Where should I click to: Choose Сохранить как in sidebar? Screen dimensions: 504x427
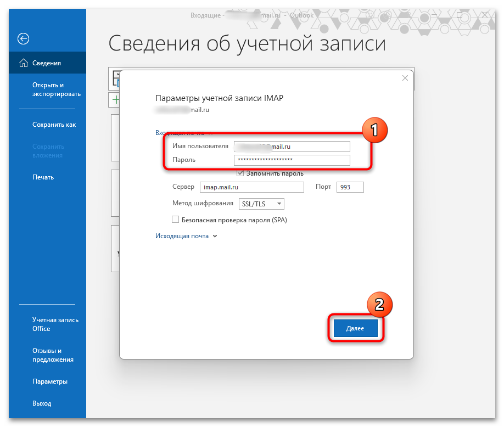click(54, 125)
